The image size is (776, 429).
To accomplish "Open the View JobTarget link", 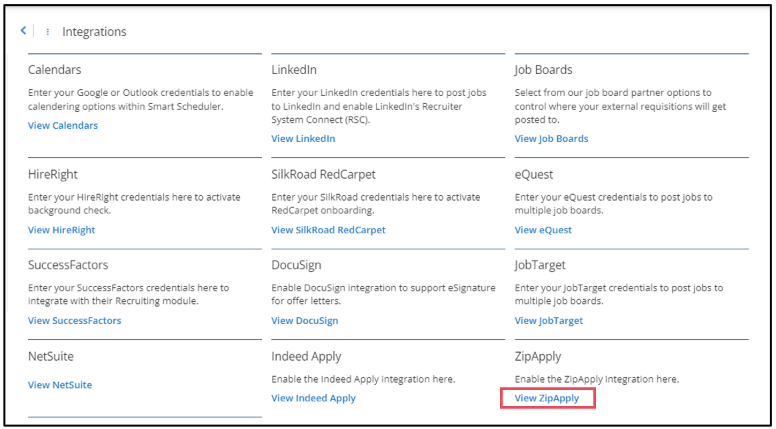I will click(x=548, y=321).
